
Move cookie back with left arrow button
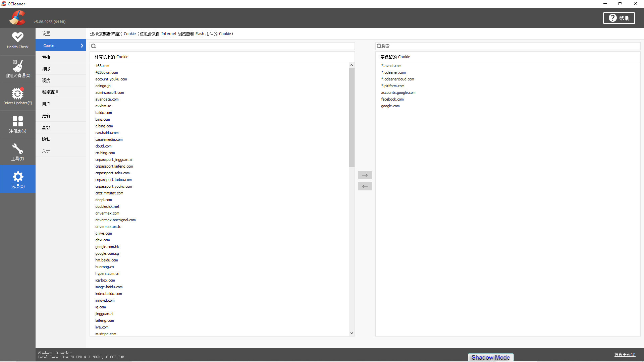pyautogui.click(x=365, y=186)
